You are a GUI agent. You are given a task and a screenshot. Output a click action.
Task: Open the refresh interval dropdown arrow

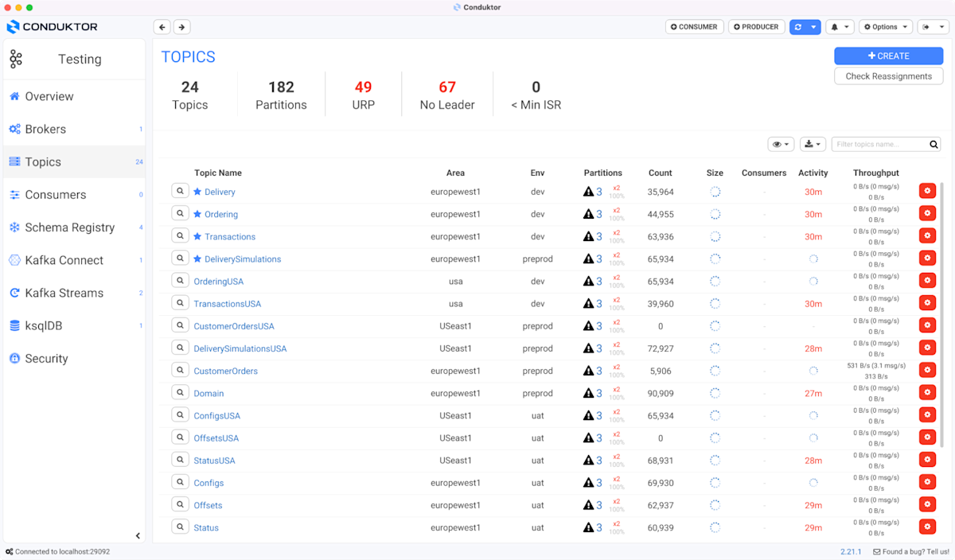tap(813, 27)
